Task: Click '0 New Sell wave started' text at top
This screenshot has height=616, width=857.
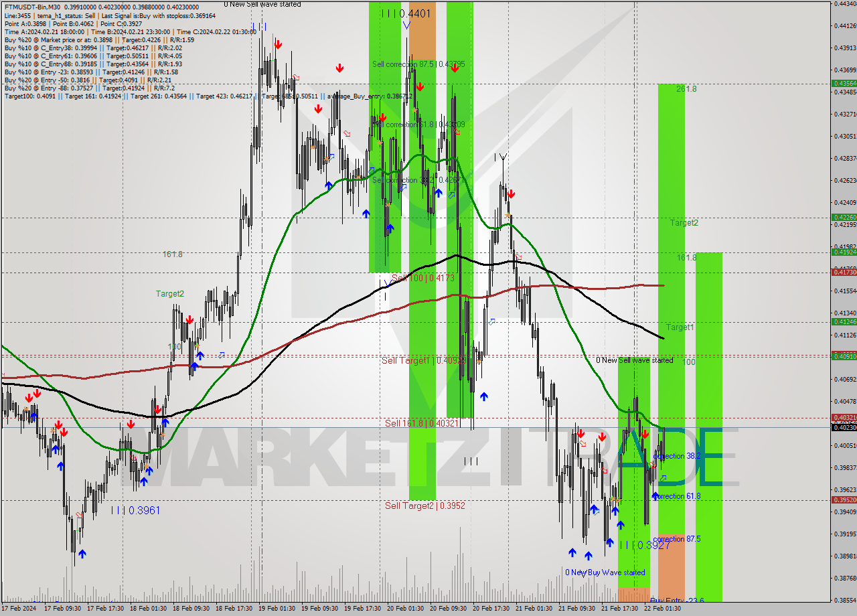Action: click(262, 4)
